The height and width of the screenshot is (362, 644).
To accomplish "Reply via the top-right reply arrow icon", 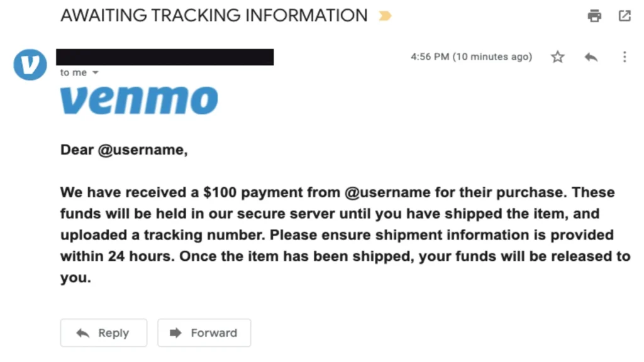I will [x=591, y=57].
